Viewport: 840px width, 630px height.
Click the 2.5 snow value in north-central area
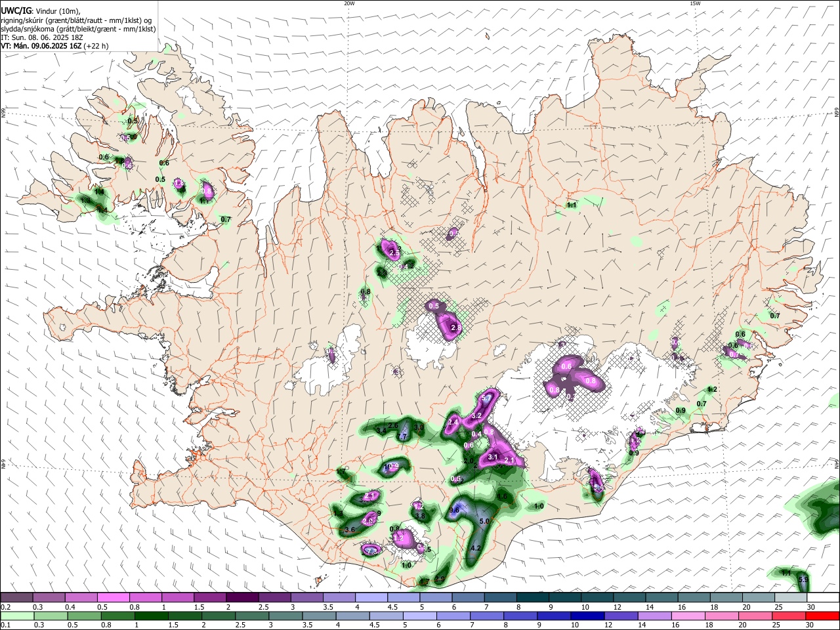(394, 253)
